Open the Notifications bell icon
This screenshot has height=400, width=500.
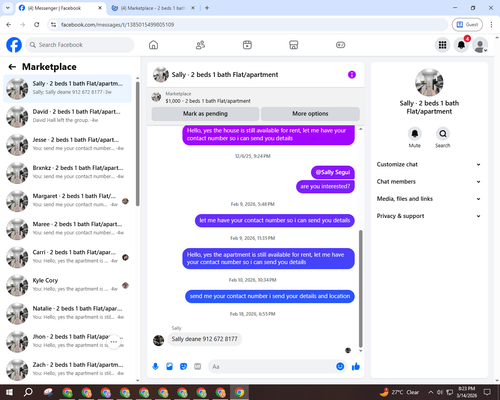pyautogui.click(x=461, y=45)
